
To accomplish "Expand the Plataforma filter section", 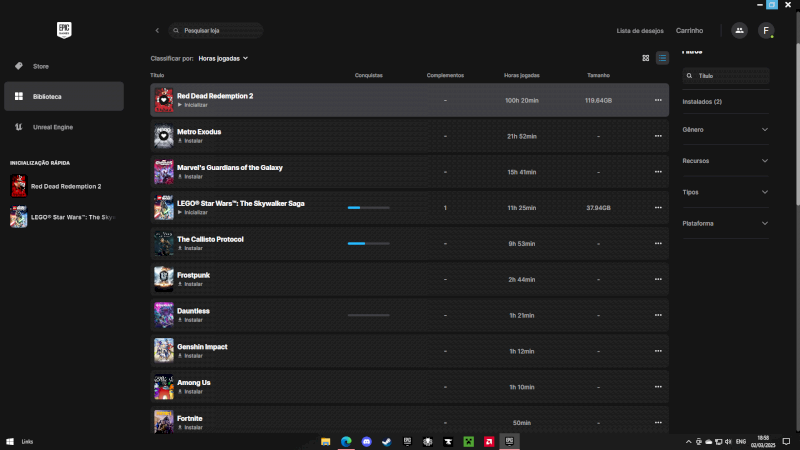I will tap(725, 223).
